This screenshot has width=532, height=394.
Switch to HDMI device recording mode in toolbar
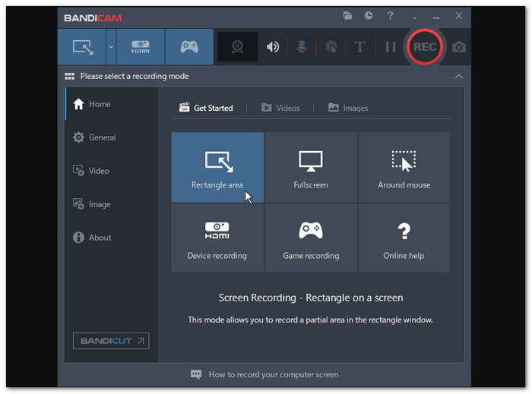point(140,47)
